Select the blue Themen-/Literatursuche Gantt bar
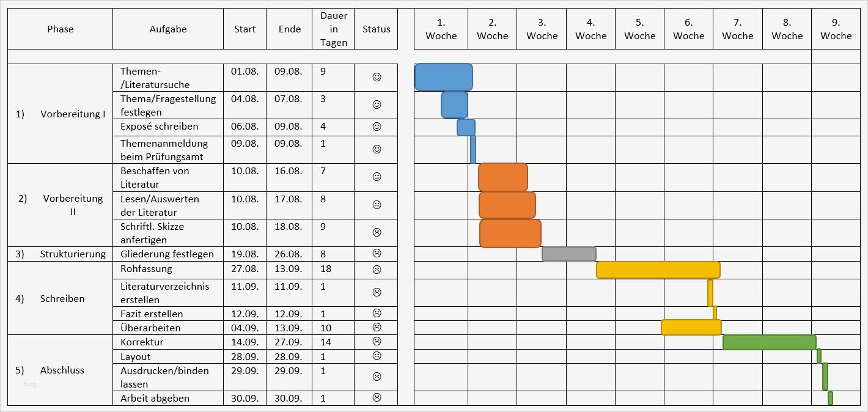 pos(443,77)
